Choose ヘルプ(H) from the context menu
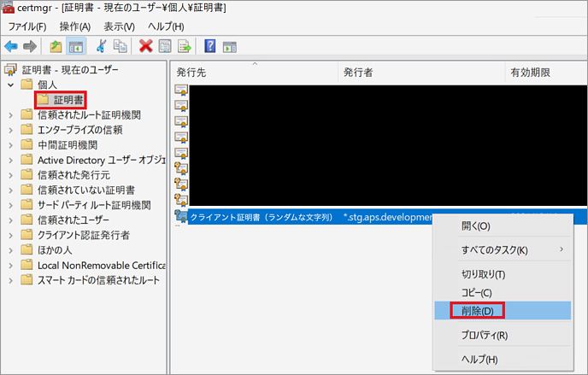 click(x=503, y=360)
